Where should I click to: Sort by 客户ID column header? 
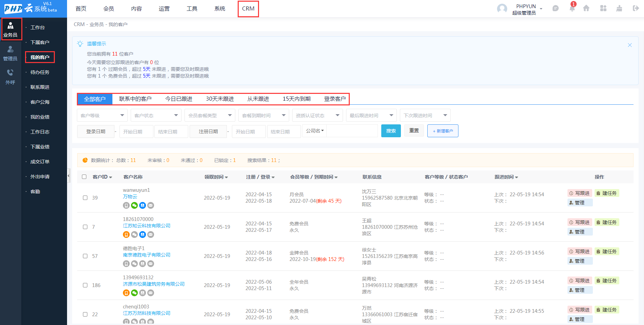tap(102, 177)
